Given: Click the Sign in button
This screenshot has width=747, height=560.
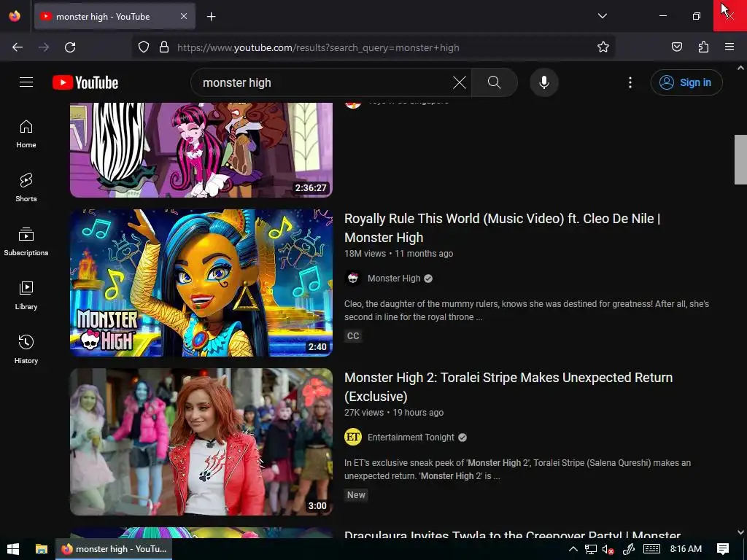Looking at the screenshot, I should point(686,82).
